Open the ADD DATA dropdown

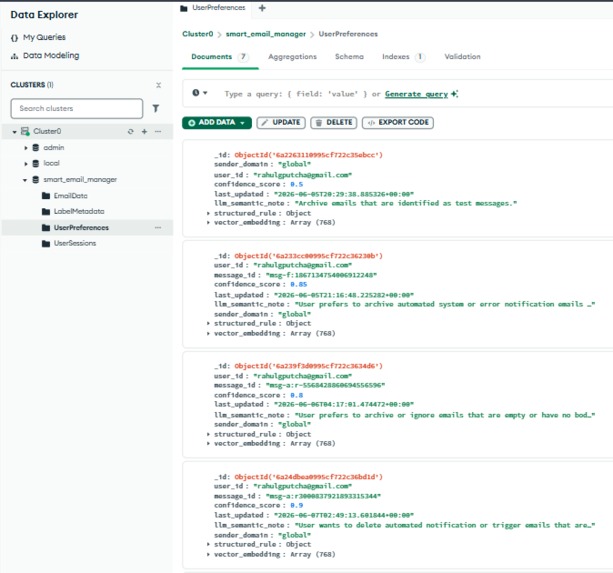(217, 122)
